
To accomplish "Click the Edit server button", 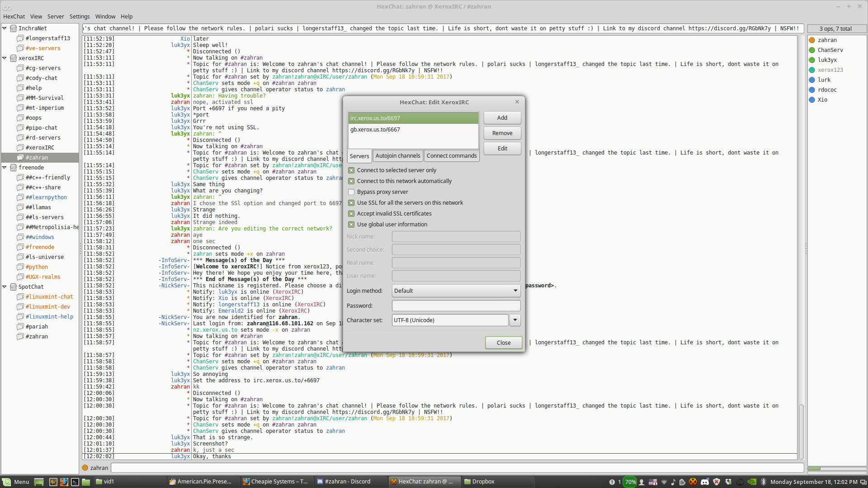I will [x=502, y=149].
